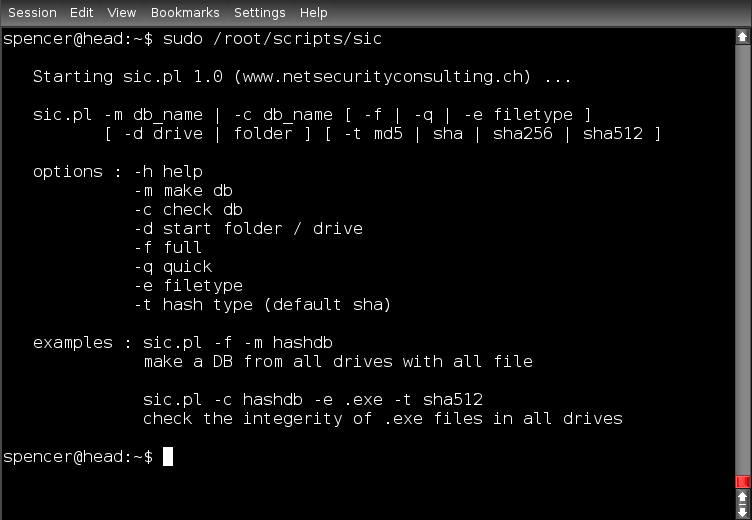The height and width of the screenshot is (520, 752).
Task: Click the lower up arrow above the down arrow
Action: (743, 496)
